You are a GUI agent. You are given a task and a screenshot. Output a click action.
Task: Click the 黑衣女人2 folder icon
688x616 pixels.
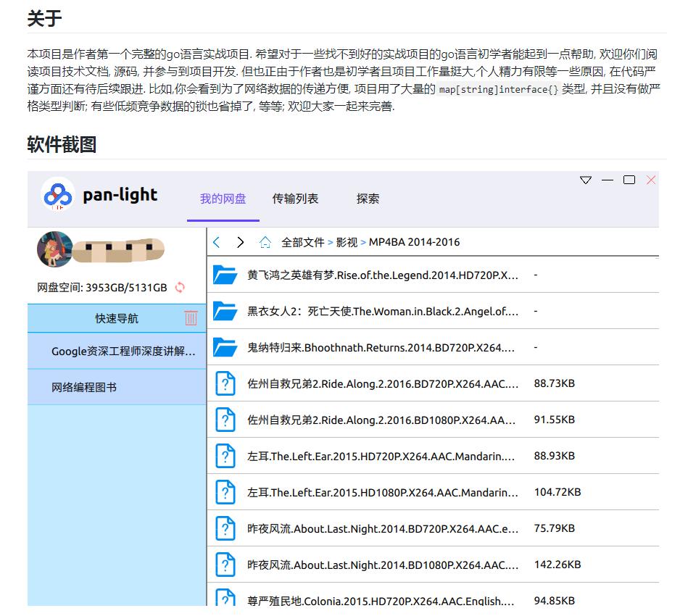[x=225, y=311]
